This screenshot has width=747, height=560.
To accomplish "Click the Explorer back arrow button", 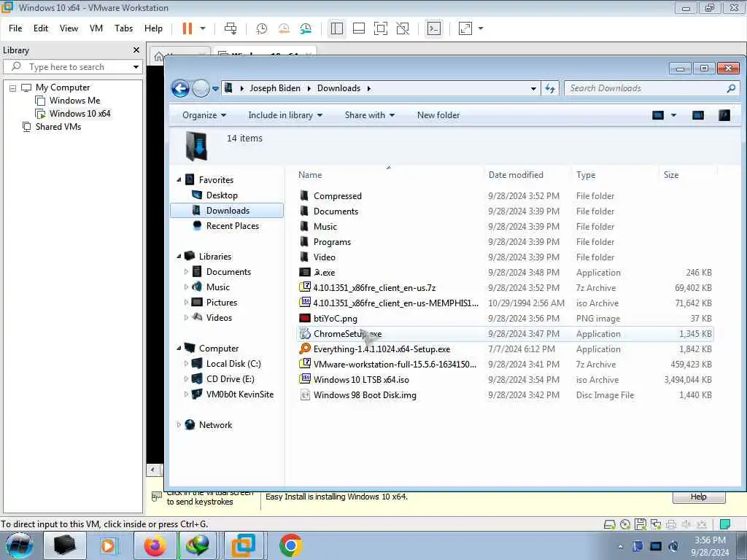I will coord(181,88).
